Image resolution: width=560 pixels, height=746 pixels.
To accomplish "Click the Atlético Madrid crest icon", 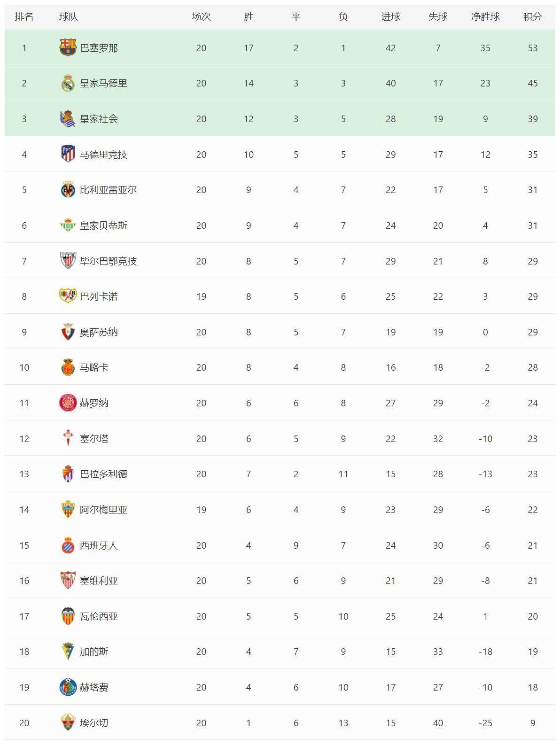I will 68,154.
